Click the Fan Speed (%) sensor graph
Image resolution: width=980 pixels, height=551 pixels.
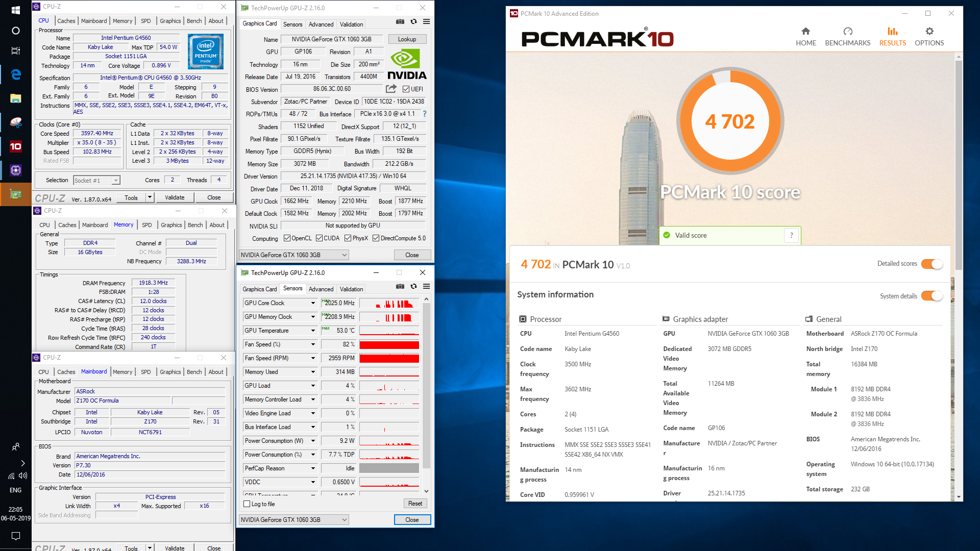[389, 344]
